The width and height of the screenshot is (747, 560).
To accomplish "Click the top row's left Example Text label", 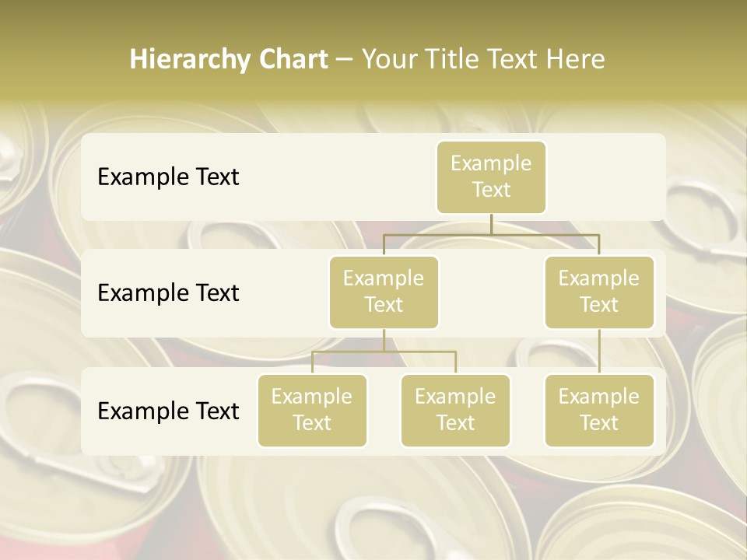I will click(168, 177).
